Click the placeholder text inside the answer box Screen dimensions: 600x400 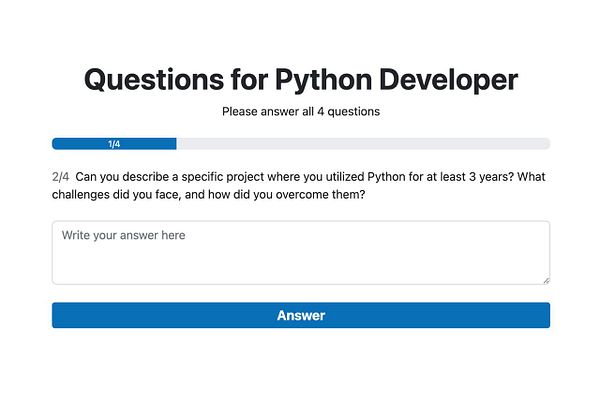pyautogui.click(x=123, y=236)
